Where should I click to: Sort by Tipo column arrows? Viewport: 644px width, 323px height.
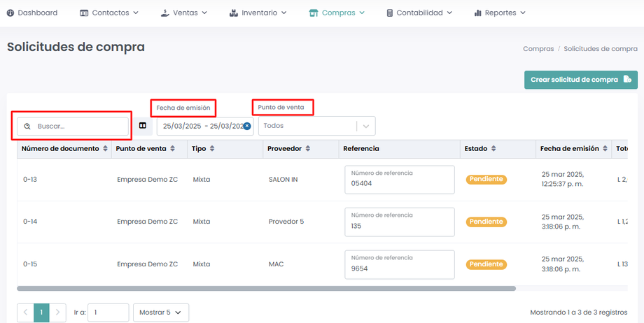(x=211, y=149)
